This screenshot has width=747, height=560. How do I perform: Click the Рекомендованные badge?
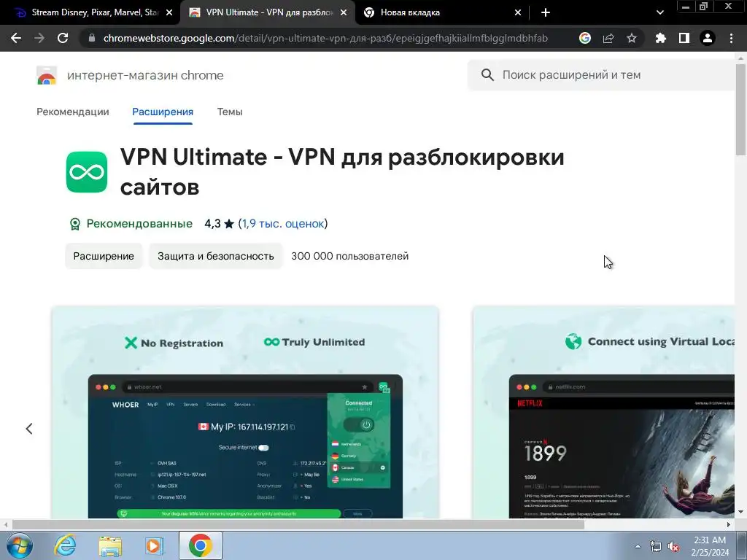tap(131, 224)
